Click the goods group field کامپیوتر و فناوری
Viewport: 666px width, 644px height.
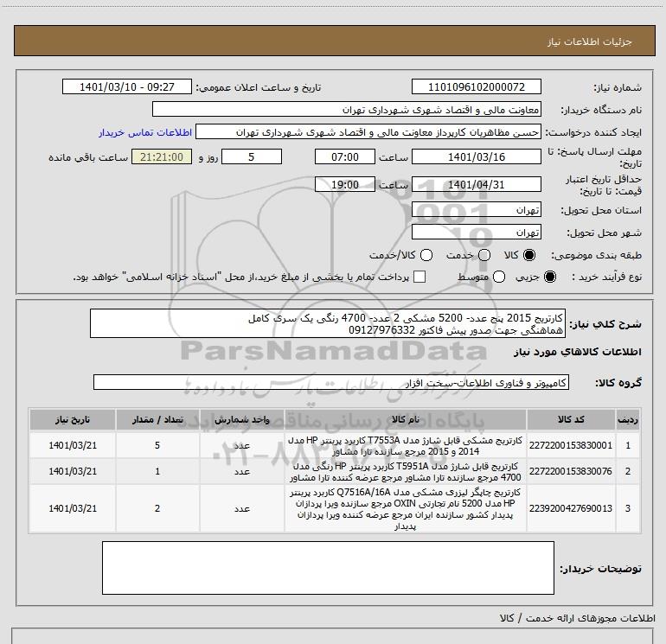[331, 382]
